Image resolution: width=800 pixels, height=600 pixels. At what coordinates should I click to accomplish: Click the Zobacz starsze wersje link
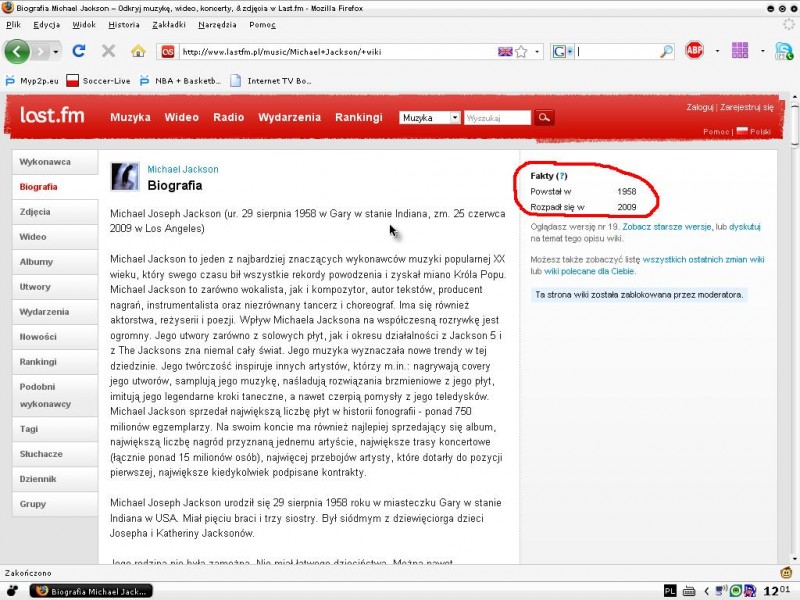coord(668,227)
